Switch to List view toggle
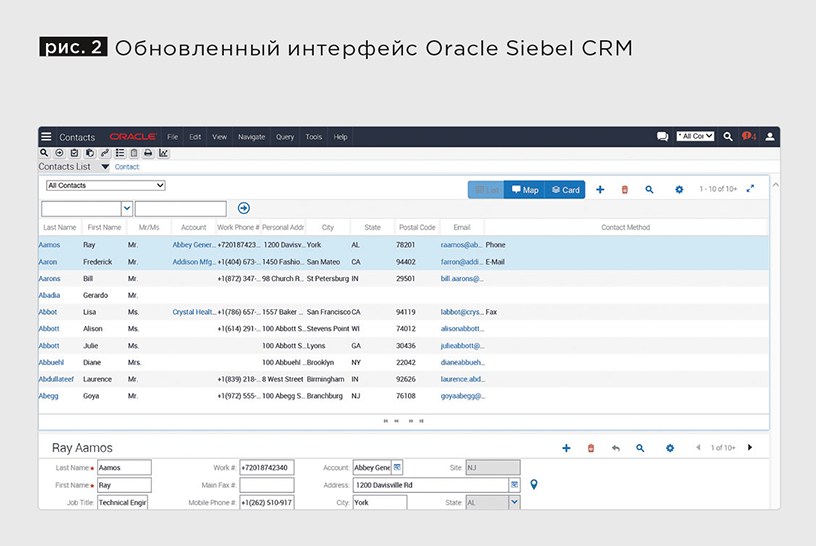816x546 pixels. click(487, 190)
